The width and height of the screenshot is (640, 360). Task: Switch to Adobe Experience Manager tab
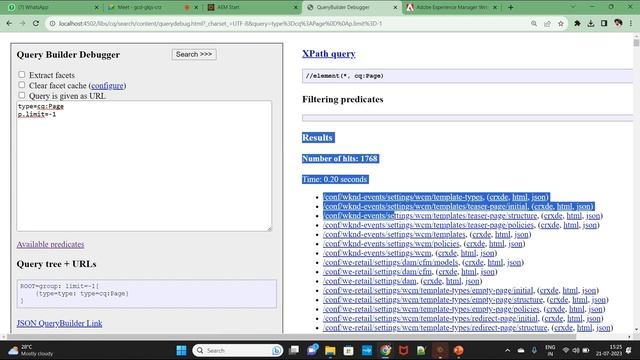(x=452, y=7)
